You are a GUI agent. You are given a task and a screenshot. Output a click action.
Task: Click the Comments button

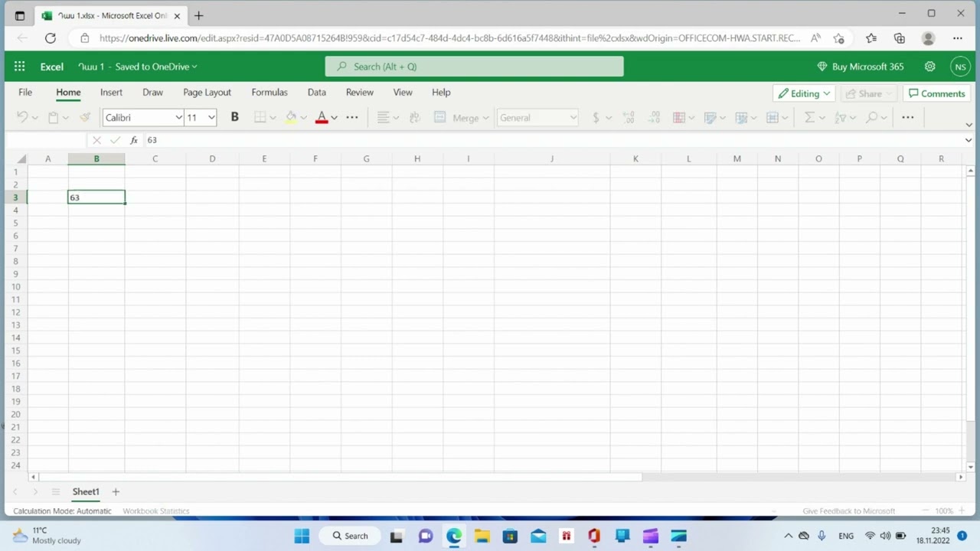coord(936,93)
